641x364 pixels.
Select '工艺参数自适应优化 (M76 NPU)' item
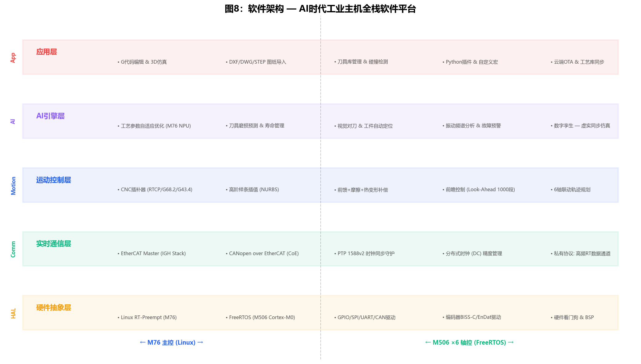coord(154,126)
